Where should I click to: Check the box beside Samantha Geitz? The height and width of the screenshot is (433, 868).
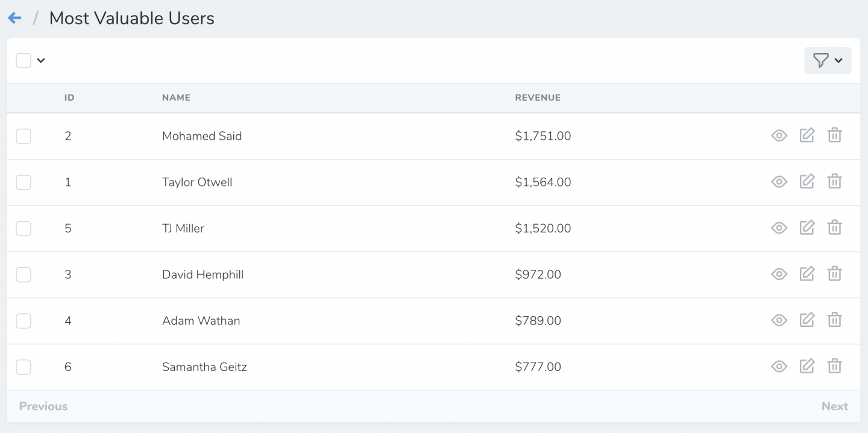(x=24, y=367)
